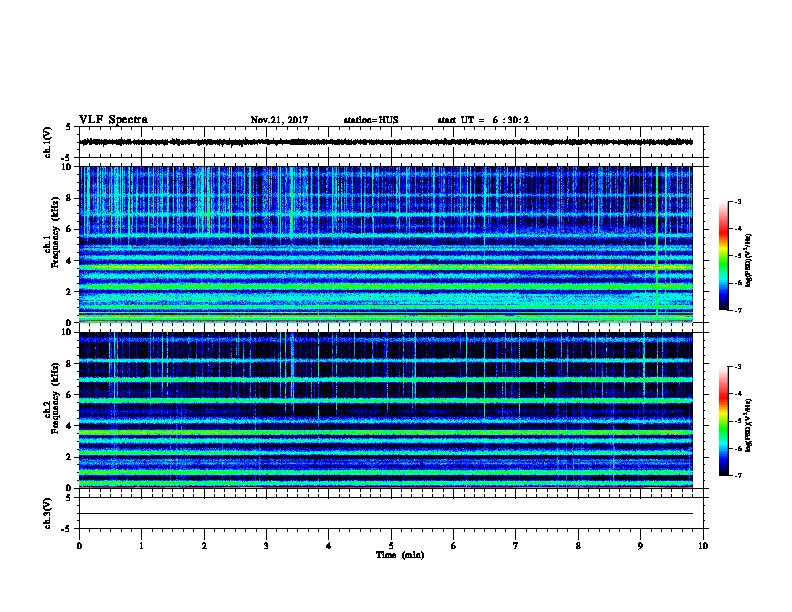Click the "3" tick on the time axis
Viewport: 792px width, 612px height.
(266, 546)
